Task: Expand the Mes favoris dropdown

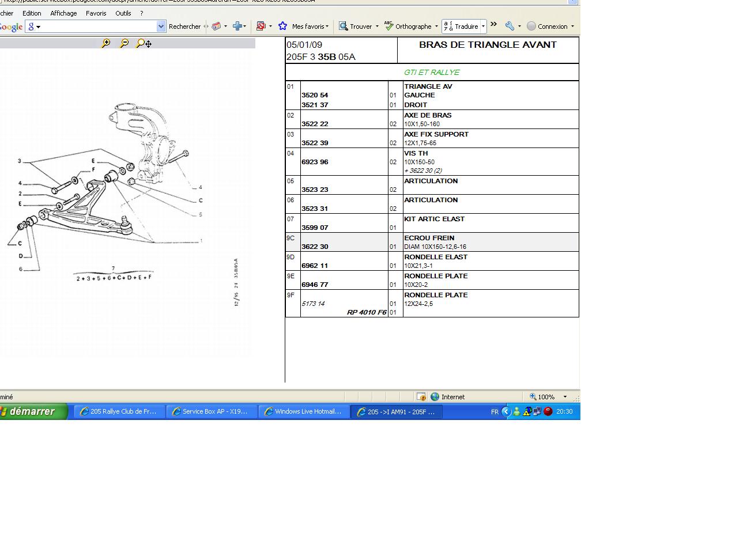Action: click(x=327, y=27)
